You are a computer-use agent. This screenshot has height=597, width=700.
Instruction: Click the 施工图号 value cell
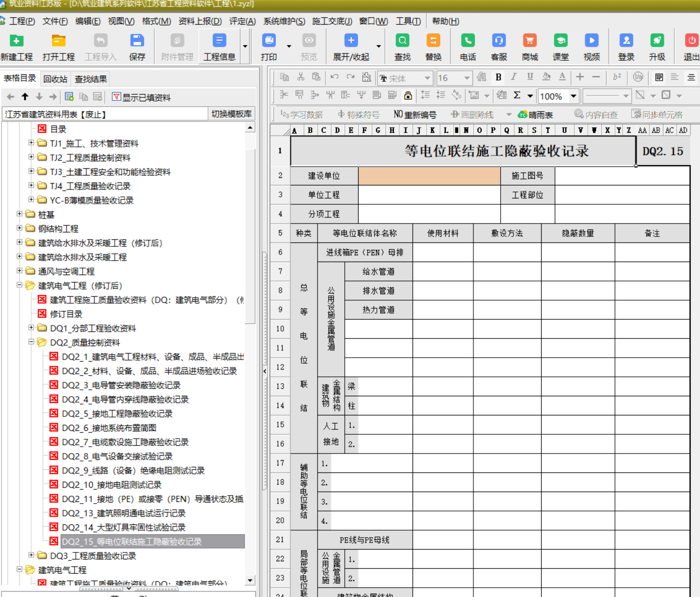622,176
